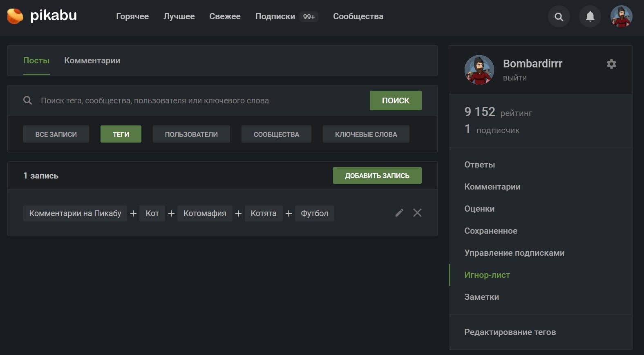Click the magnifier icon in the search field
This screenshot has width=644, height=355.
tap(27, 100)
